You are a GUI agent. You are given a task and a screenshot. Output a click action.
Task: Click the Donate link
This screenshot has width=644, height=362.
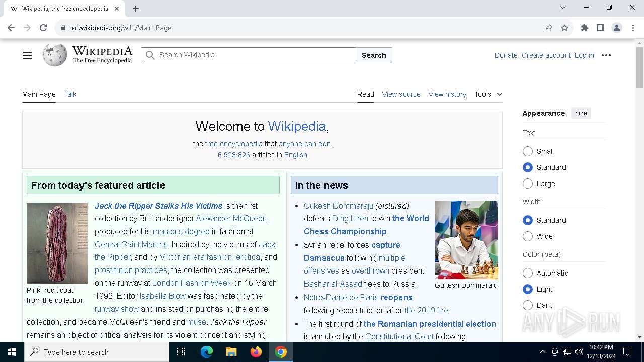506,55
